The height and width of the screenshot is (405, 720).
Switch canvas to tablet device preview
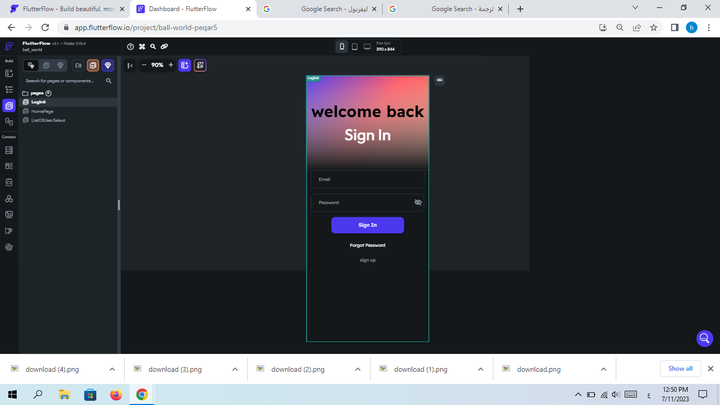click(354, 47)
